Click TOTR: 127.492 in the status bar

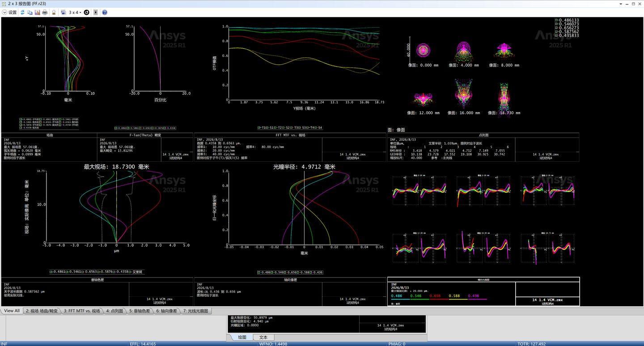tap(532, 344)
